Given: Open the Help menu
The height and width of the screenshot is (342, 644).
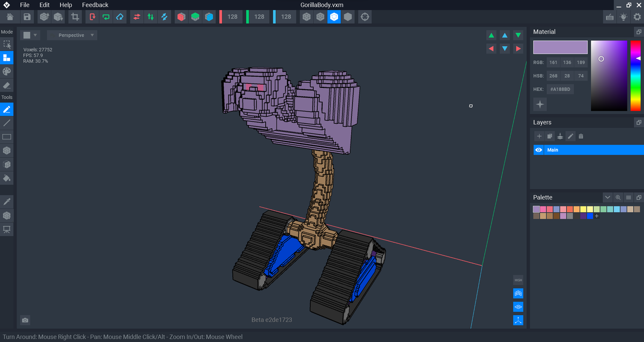Looking at the screenshot, I should coord(65,5).
